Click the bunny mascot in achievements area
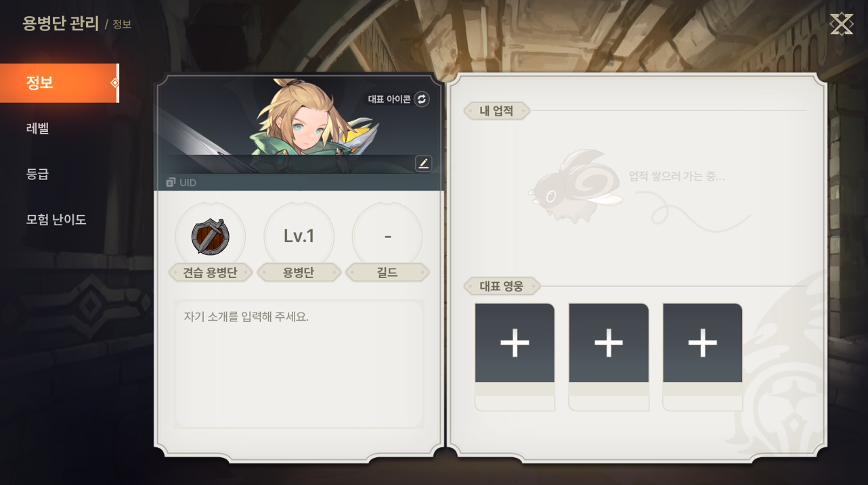Image resolution: width=868 pixels, height=485 pixels. (576, 185)
